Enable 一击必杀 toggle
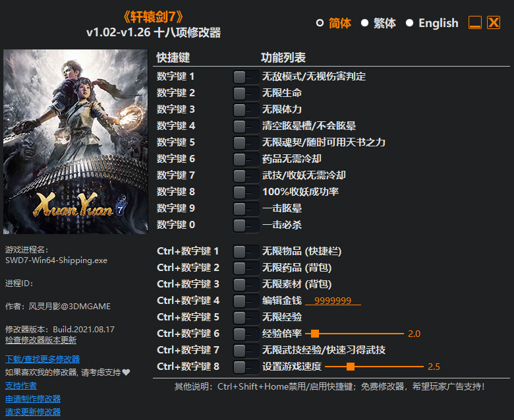514x420 pixels. (x=246, y=225)
